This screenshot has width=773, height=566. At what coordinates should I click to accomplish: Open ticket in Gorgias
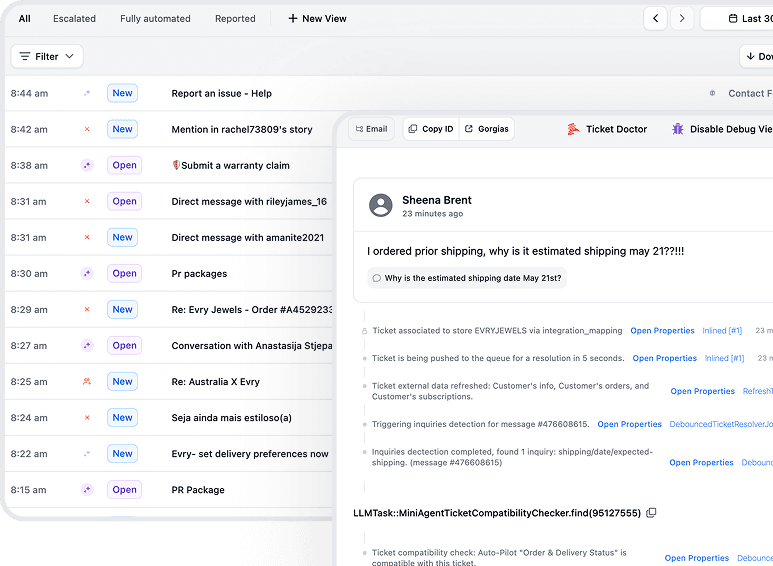[486, 129]
